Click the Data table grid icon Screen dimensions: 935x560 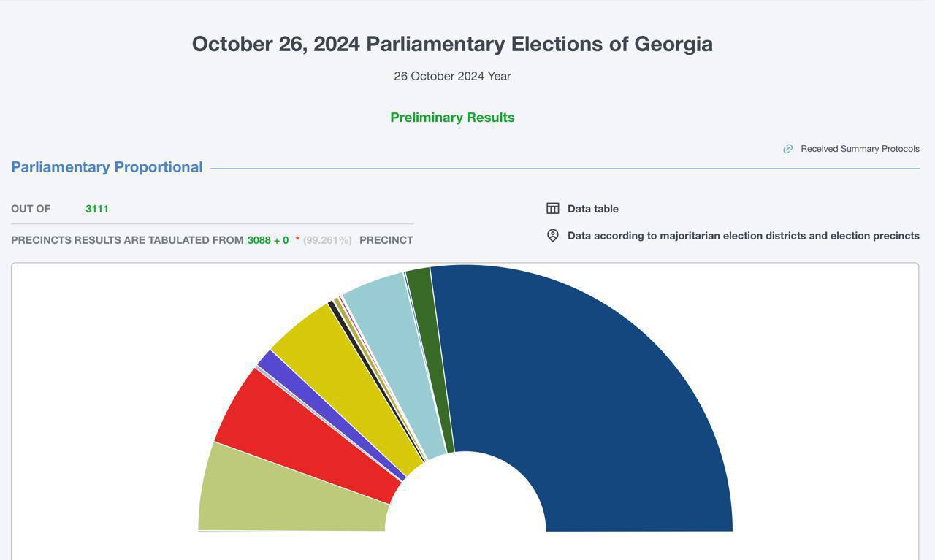point(553,209)
